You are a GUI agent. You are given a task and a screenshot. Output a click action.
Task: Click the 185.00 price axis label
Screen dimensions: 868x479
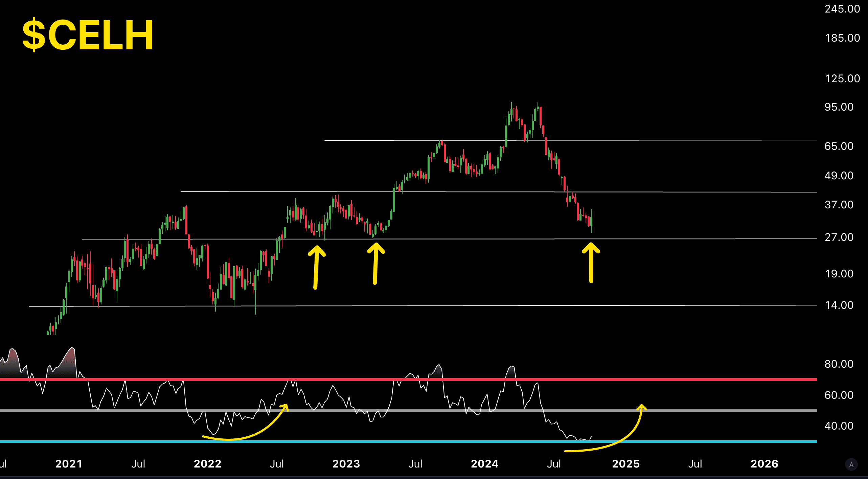[x=842, y=38]
